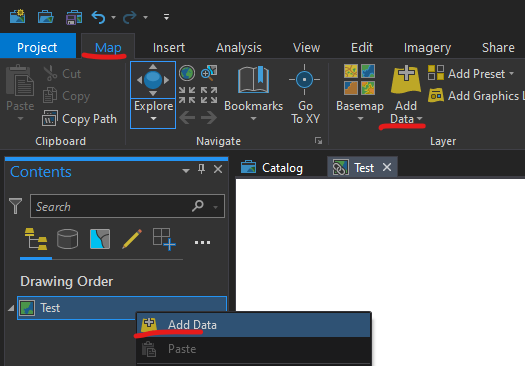Switch to List By Selection view
The image size is (525, 366).
click(100, 239)
